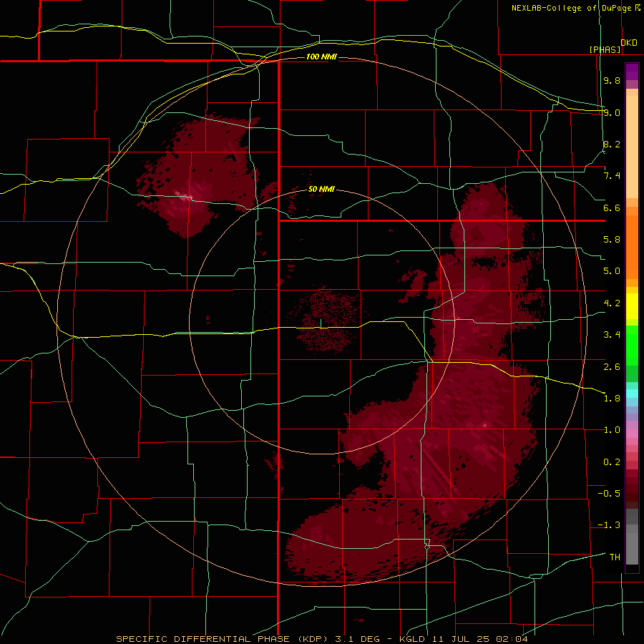Click the 0.2 scale value
The image size is (644, 644).
point(612,462)
